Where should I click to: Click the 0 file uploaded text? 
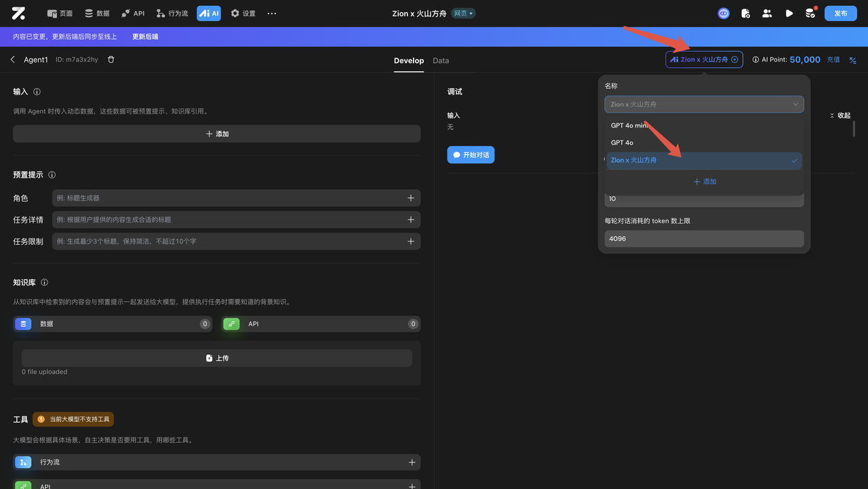pyautogui.click(x=44, y=372)
